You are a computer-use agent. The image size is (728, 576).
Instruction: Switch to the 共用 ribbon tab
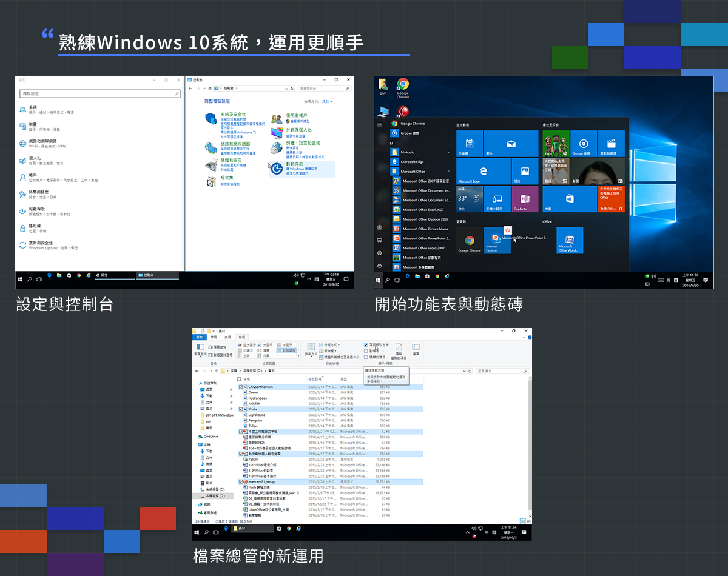click(227, 337)
